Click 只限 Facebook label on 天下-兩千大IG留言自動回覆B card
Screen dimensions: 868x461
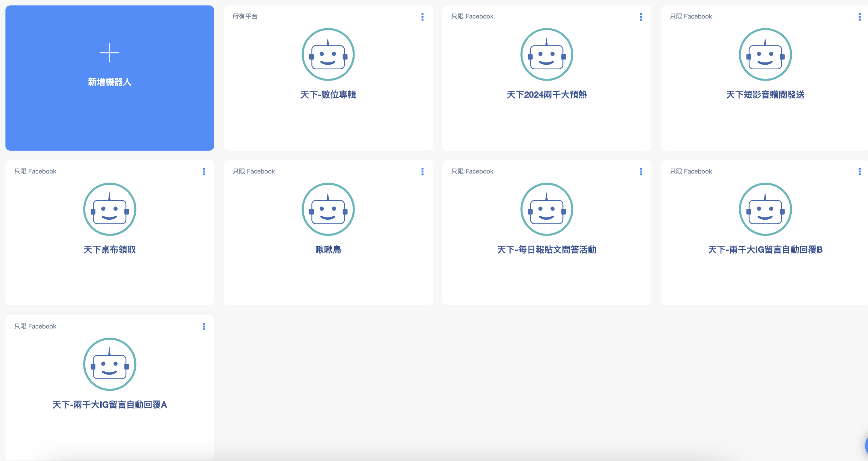tap(691, 171)
